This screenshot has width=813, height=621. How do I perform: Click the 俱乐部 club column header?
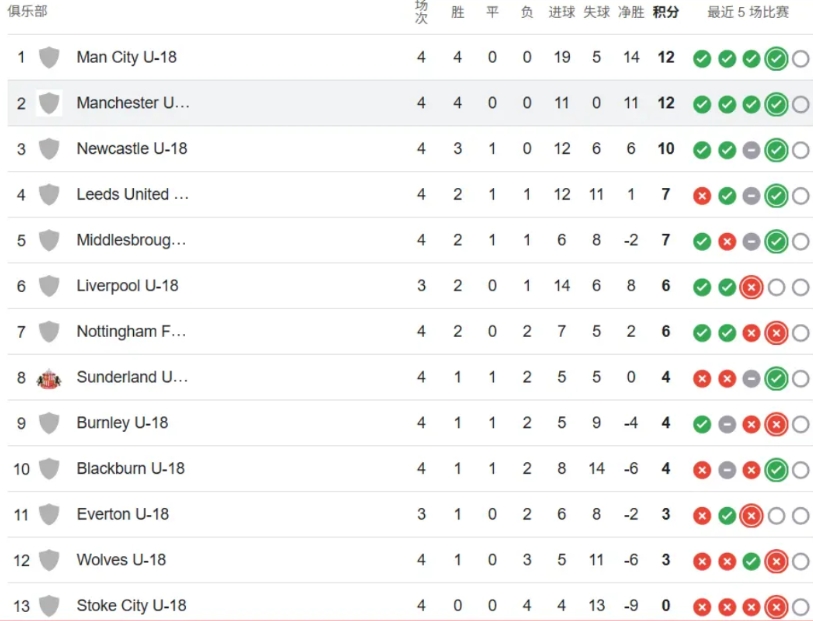(x=27, y=11)
